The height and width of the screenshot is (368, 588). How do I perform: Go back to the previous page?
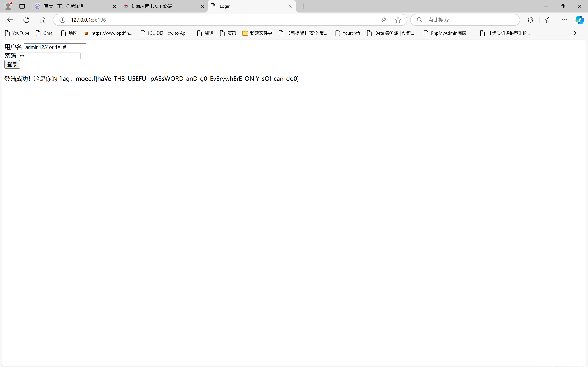[x=10, y=20]
